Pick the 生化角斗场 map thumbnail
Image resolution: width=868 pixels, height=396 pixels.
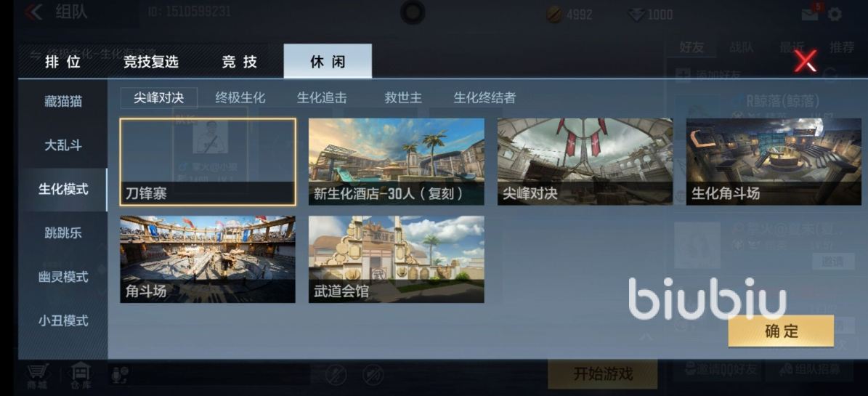(x=774, y=162)
